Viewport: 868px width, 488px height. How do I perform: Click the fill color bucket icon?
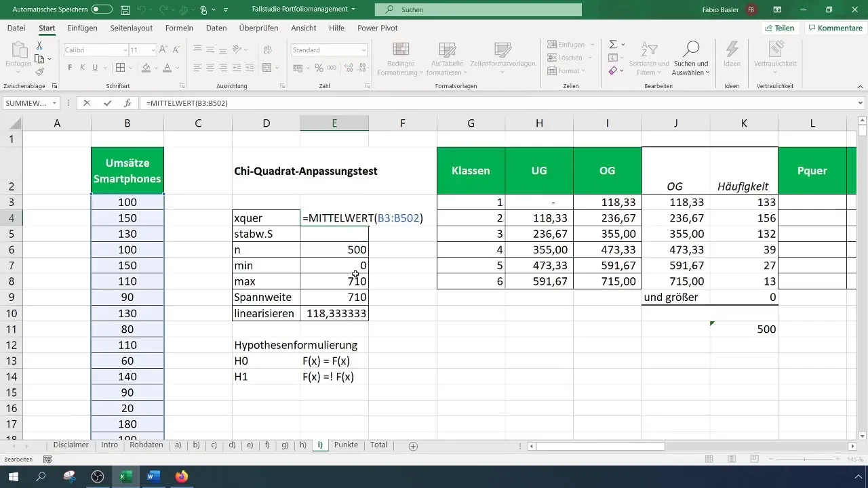pos(146,68)
